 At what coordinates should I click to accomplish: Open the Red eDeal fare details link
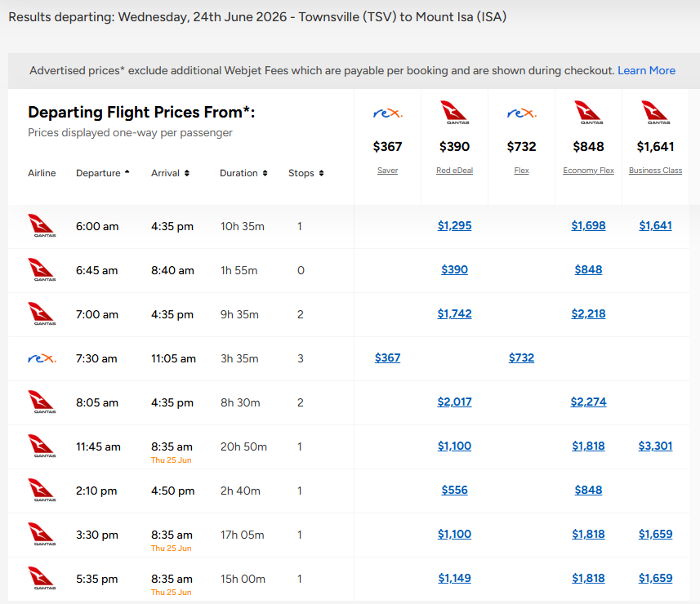click(454, 171)
